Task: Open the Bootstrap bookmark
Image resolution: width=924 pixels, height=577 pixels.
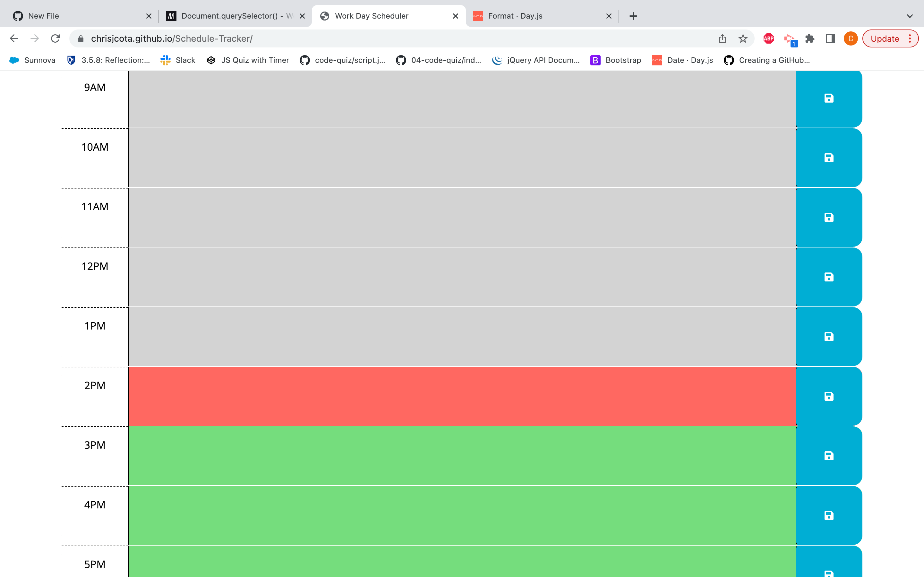Action: point(615,60)
